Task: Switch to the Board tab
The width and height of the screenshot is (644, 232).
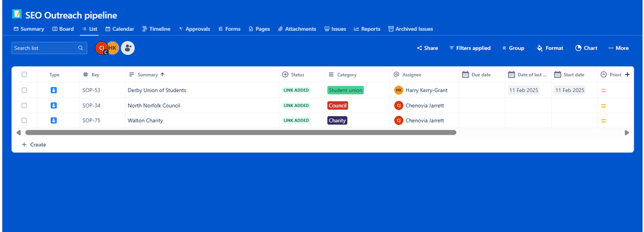Action: click(63, 29)
